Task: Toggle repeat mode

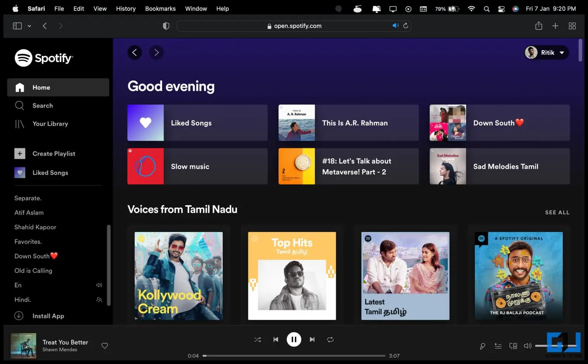Action: 330,340
